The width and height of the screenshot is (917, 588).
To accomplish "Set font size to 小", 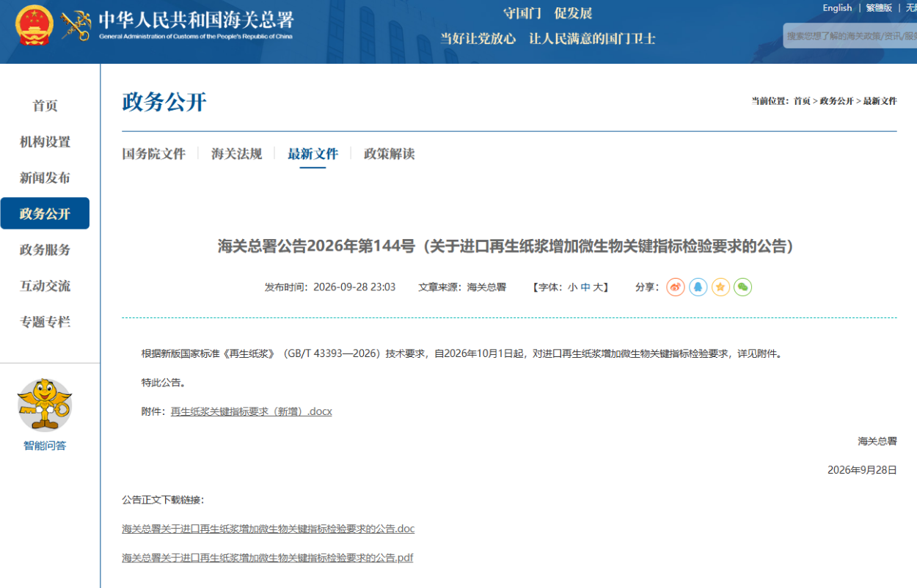I will [572, 287].
